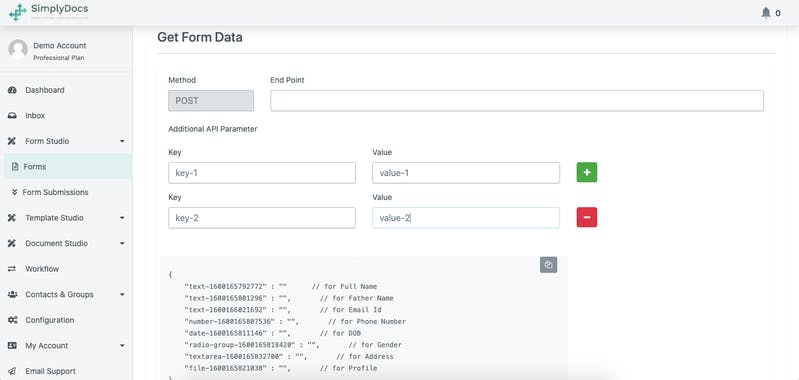The width and height of the screenshot is (799, 380).
Task: Click the Demo Account name
Action: pyautogui.click(x=60, y=45)
